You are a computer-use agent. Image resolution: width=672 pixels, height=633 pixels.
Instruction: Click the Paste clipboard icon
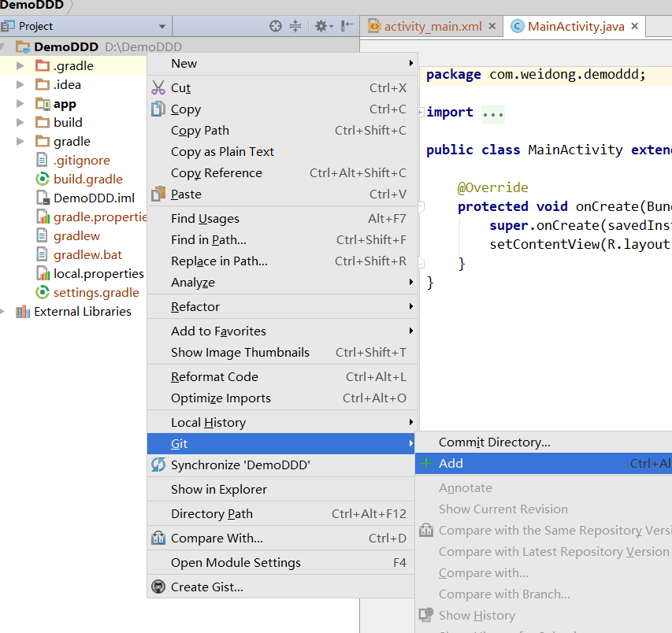158,194
